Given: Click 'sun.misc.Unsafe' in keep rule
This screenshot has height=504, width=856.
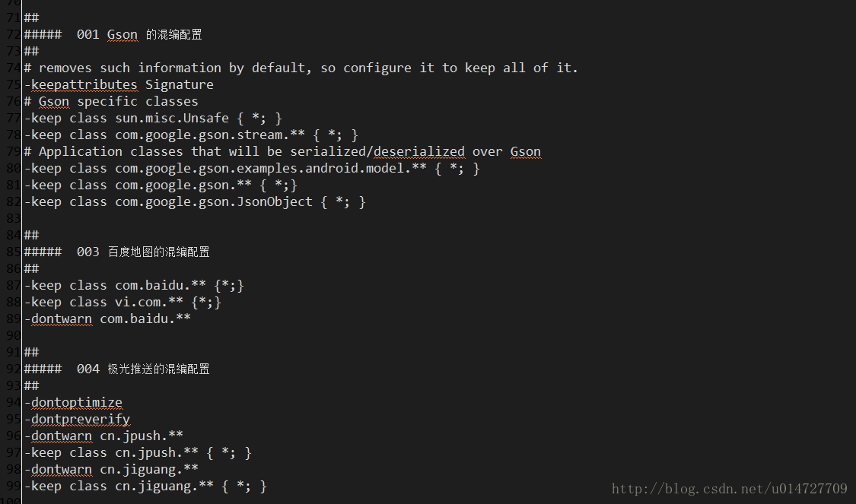Looking at the screenshot, I should tap(172, 118).
